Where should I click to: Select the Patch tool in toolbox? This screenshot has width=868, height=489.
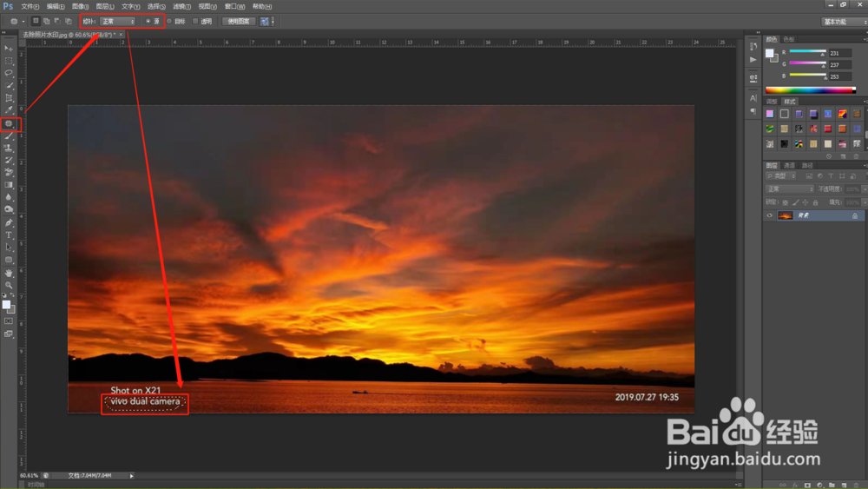point(9,123)
